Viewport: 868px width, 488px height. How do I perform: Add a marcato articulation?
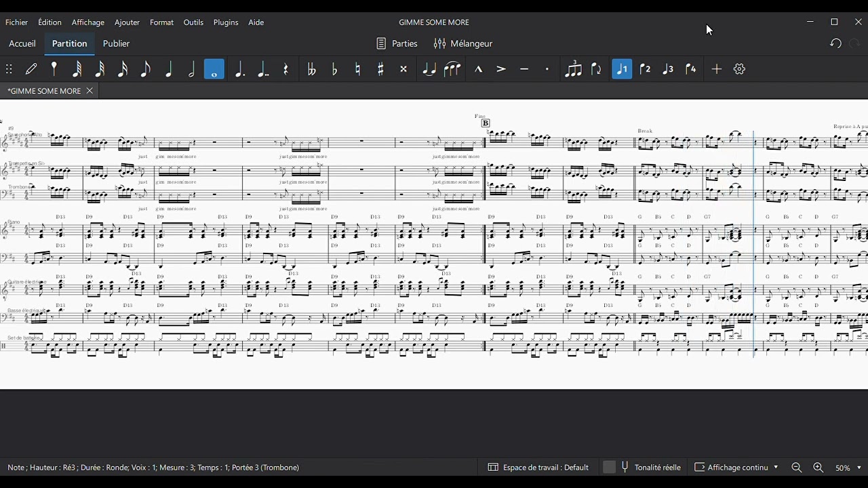click(x=478, y=69)
